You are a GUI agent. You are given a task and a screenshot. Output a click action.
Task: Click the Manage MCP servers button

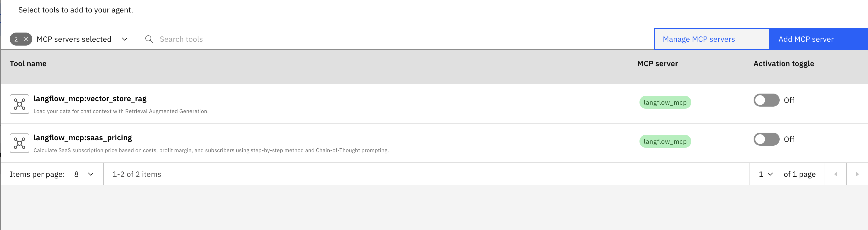point(711,39)
